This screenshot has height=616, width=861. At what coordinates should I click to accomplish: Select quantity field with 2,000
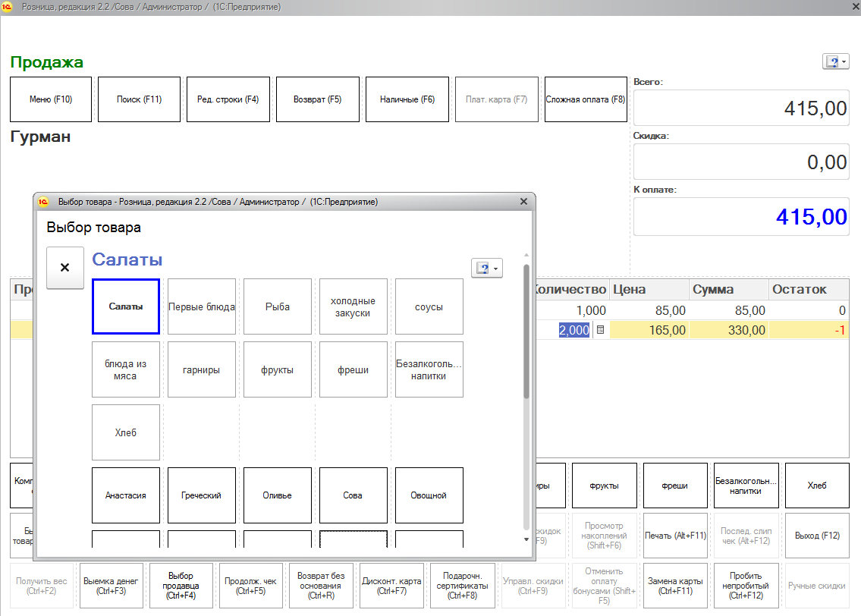click(x=573, y=330)
